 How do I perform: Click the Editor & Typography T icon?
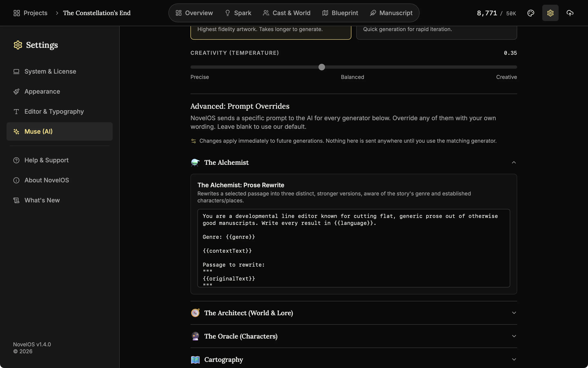click(16, 111)
